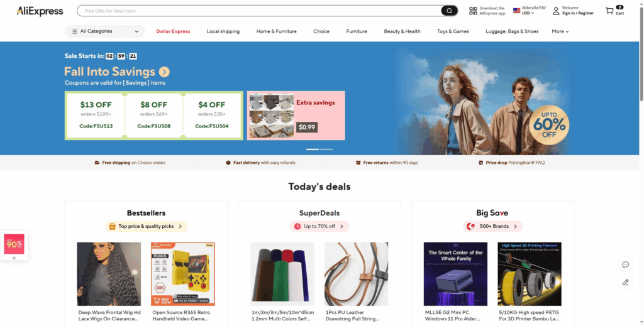The width and height of the screenshot is (644, 326).
Task: Click Top price & quality picks link
Action: coord(146,226)
